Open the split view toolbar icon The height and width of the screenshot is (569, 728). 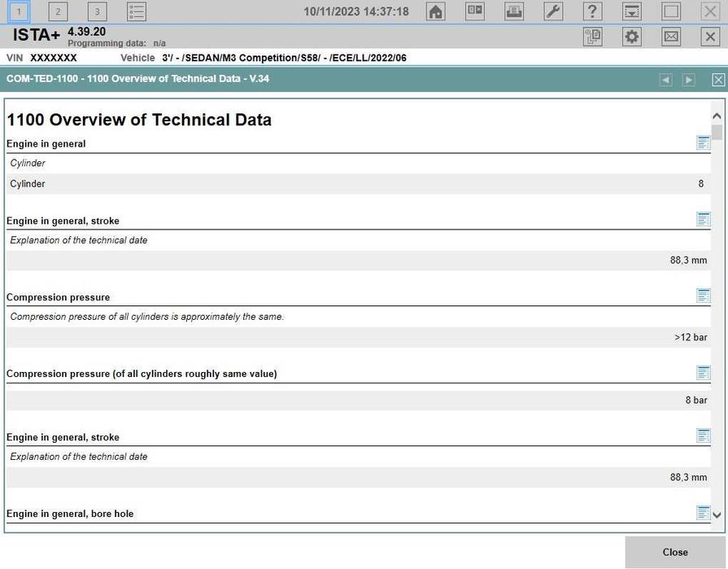(475, 11)
